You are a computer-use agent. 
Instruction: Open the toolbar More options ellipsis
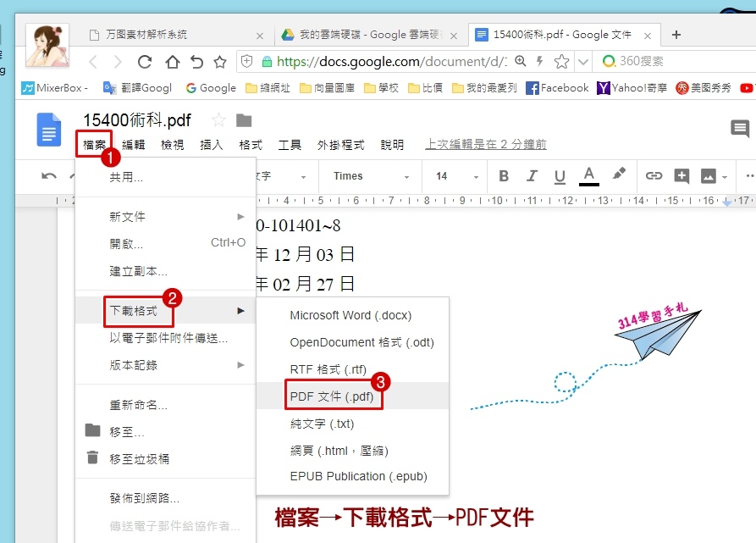[x=750, y=176]
